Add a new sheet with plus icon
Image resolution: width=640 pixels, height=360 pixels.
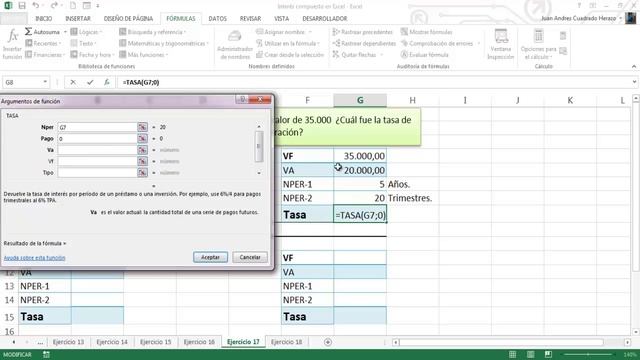point(328,342)
